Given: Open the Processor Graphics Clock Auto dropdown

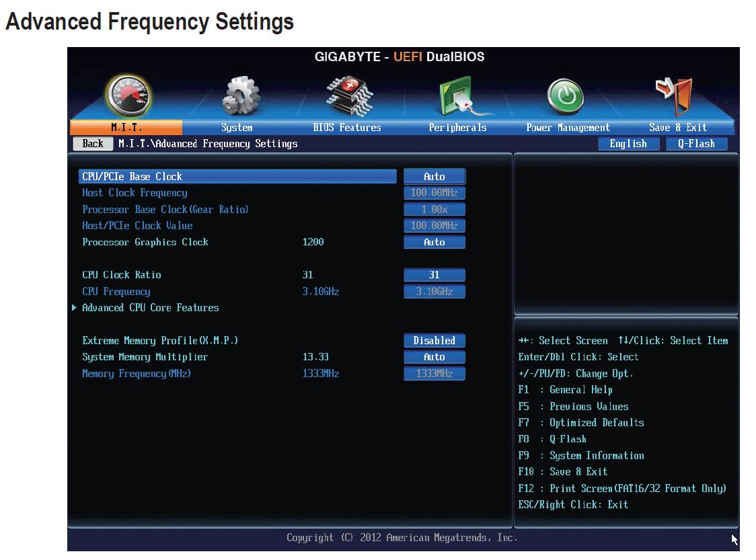Looking at the screenshot, I should point(434,242).
